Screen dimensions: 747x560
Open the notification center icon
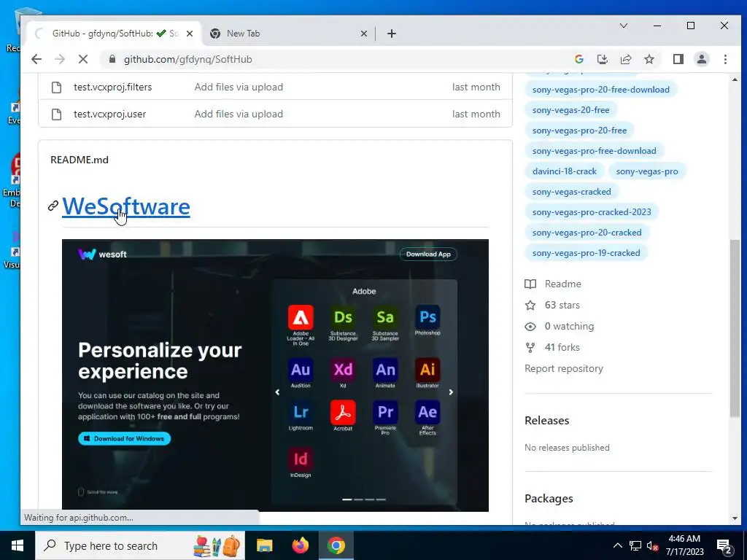pyautogui.click(x=724, y=546)
